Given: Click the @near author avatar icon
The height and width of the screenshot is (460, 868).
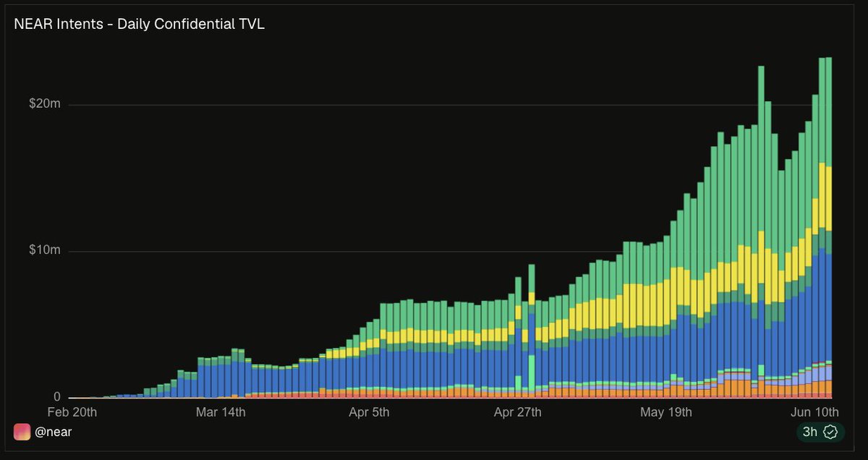Looking at the screenshot, I should 22,432.
